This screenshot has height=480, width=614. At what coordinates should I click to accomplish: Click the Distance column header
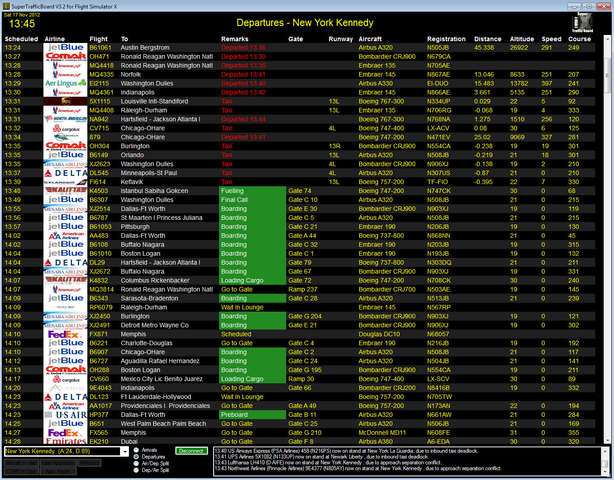488,39
